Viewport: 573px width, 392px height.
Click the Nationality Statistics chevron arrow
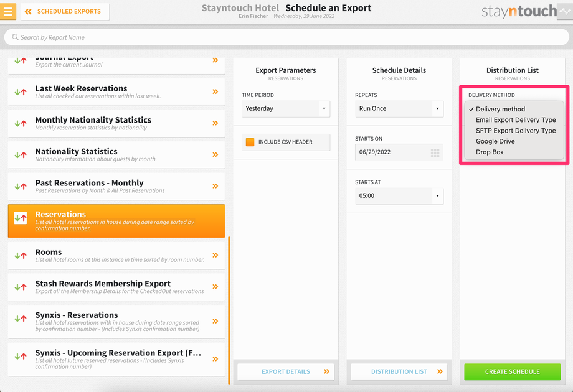click(x=215, y=154)
